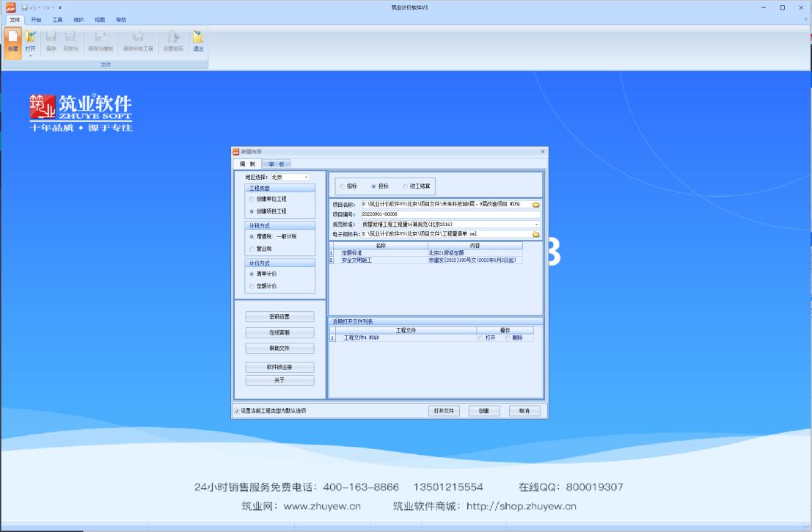Image resolution: width=812 pixels, height=532 pixels.
Task: Open the 地区选择 region dropdown
Action: (x=306, y=177)
